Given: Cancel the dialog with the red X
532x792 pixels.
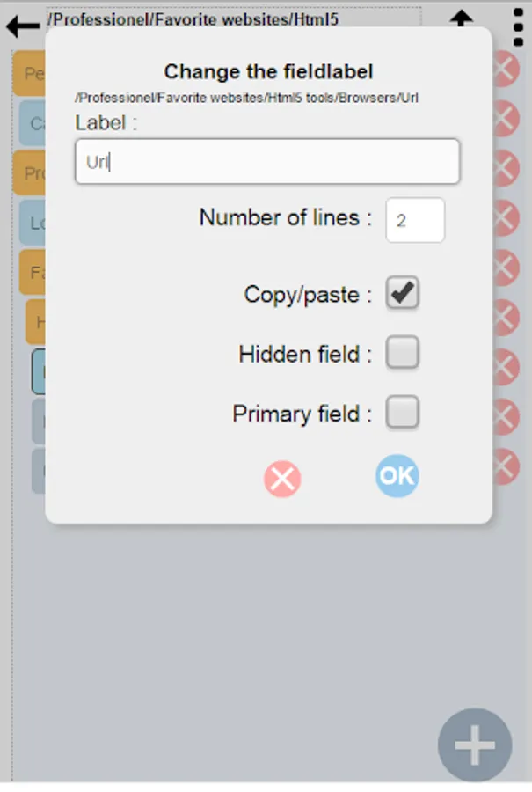Looking at the screenshot, I should (x=282, y=479).
